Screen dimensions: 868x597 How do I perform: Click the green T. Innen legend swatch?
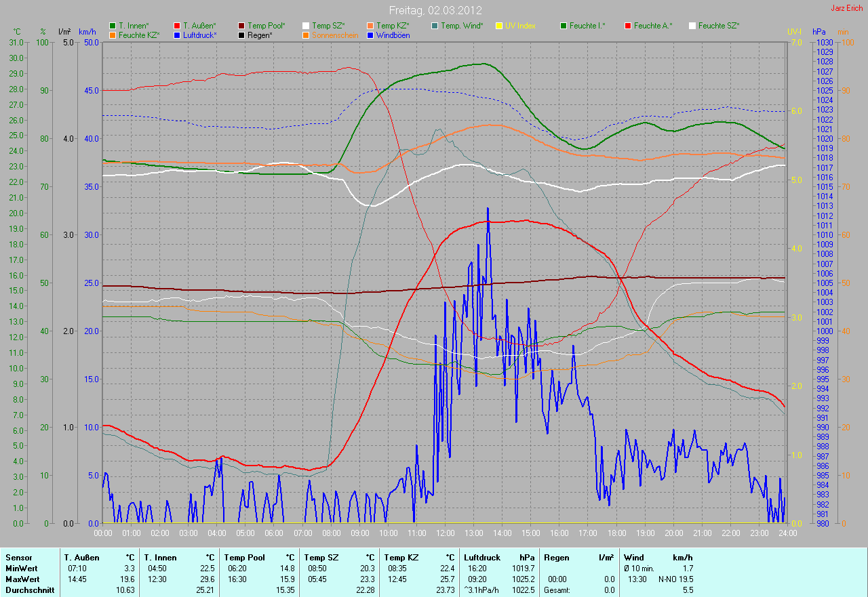[113, 26]
